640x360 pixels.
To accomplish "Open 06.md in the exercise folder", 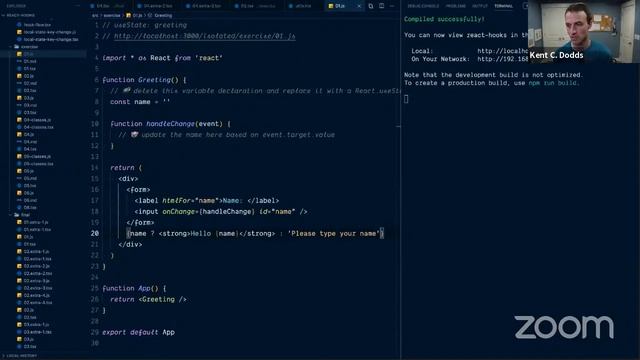I will tap(30, 200).
